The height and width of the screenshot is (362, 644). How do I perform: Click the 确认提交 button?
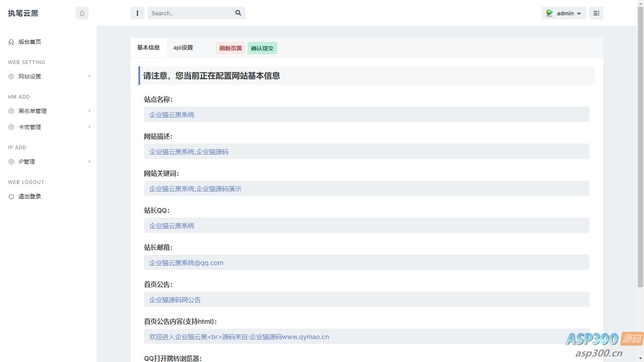(262, 48)
